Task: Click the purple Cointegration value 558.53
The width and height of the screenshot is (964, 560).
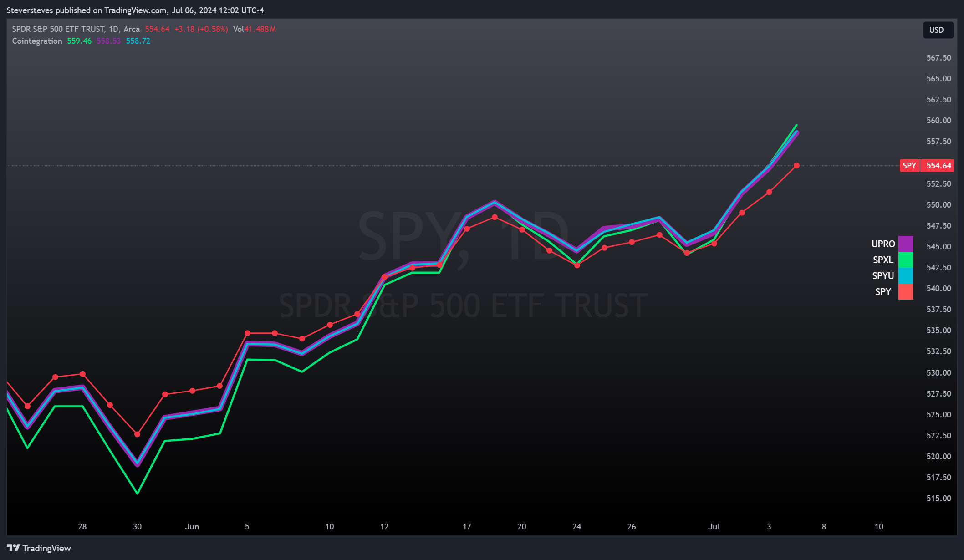Action: point(108,41)
